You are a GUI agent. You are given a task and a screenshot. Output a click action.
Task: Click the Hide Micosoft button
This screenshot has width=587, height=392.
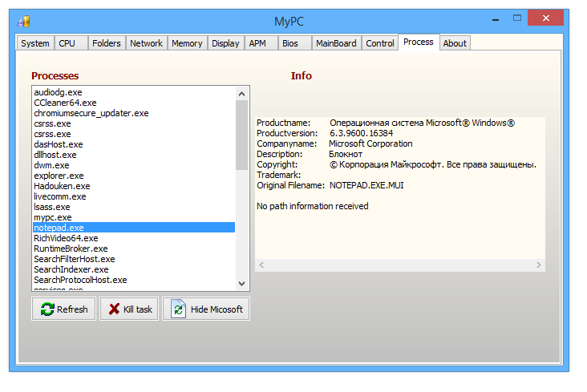click(206, 309)
